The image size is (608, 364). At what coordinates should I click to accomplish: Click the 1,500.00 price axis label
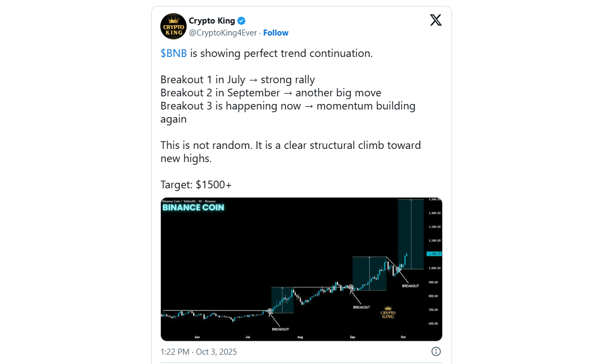(x=435, y=200)
